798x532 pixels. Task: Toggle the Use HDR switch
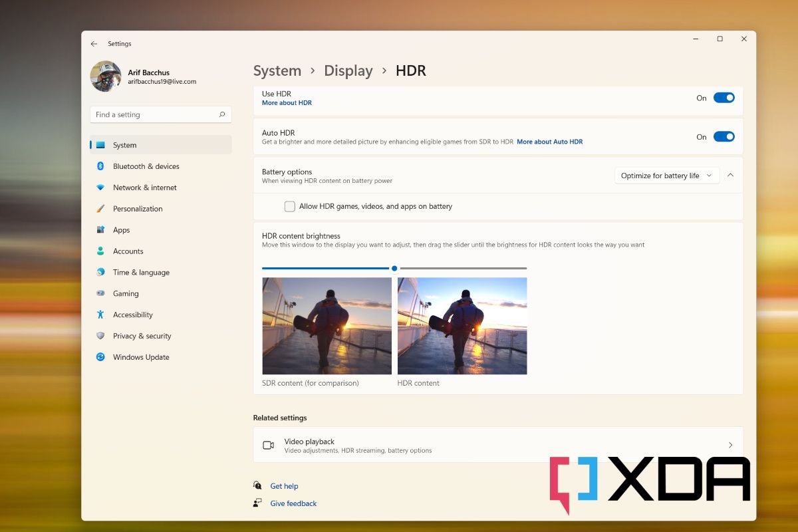tap(724, 97)
